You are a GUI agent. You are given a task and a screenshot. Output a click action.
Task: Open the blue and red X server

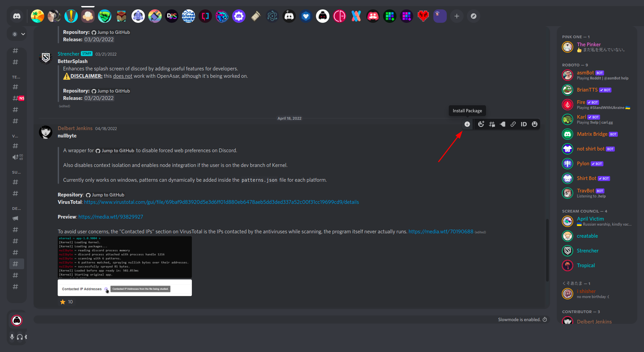pyautogui.click(x=356, y=16)
